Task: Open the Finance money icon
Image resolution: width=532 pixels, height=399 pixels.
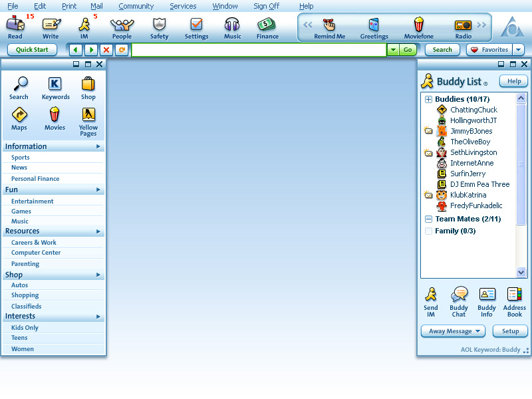Action: [267, 25]
